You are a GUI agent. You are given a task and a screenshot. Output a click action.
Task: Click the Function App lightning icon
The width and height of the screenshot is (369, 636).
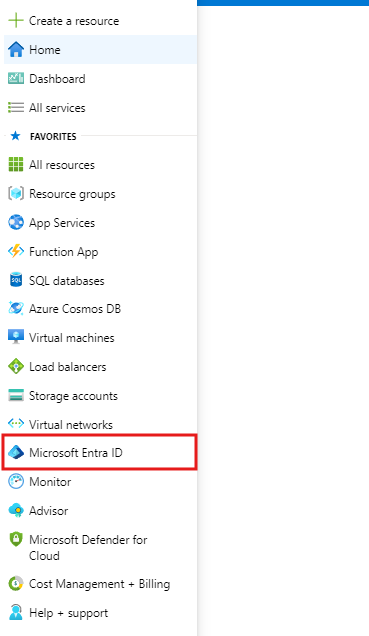[16, 251]
